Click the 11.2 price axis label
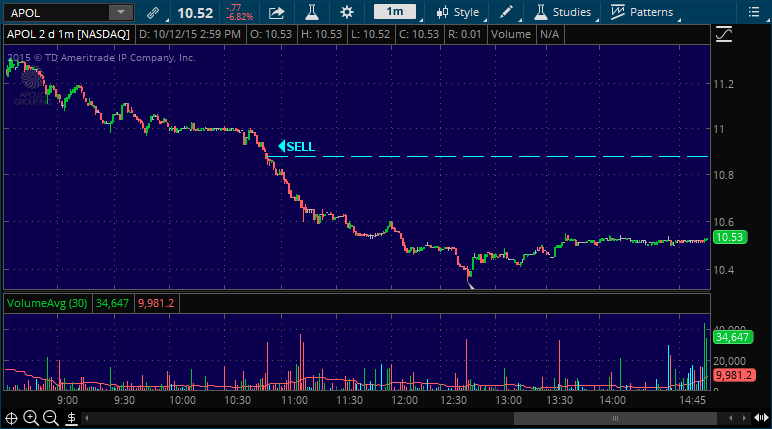 723,84
